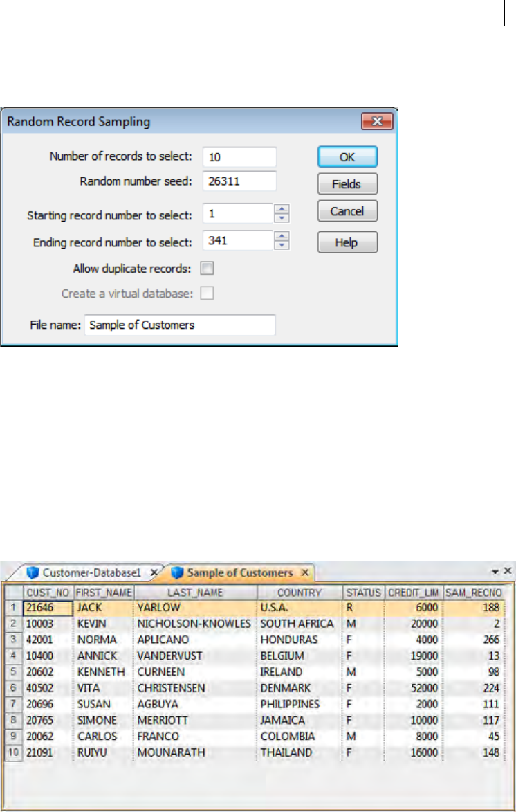Decrease the starting record number

pyautogui.click(x=282, y=218)
